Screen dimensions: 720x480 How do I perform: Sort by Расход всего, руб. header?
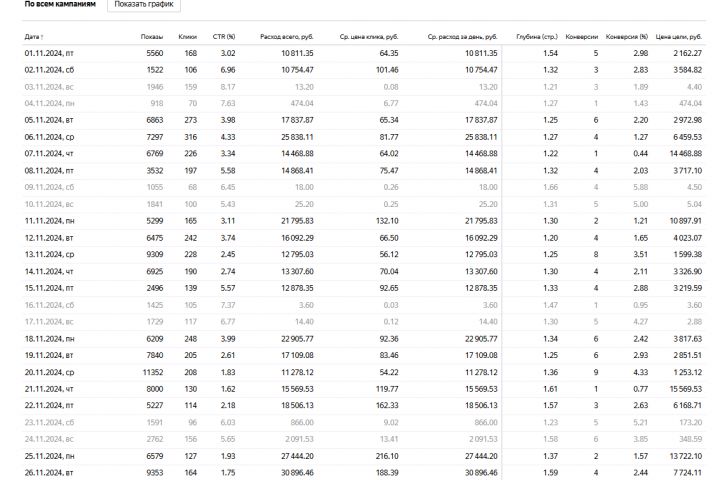287,37
